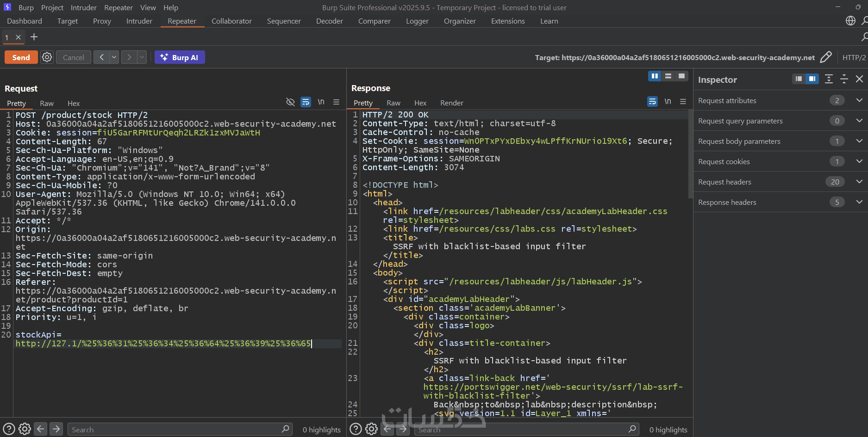Close the Inspector panel
The image size is (868, 437).
859,80
